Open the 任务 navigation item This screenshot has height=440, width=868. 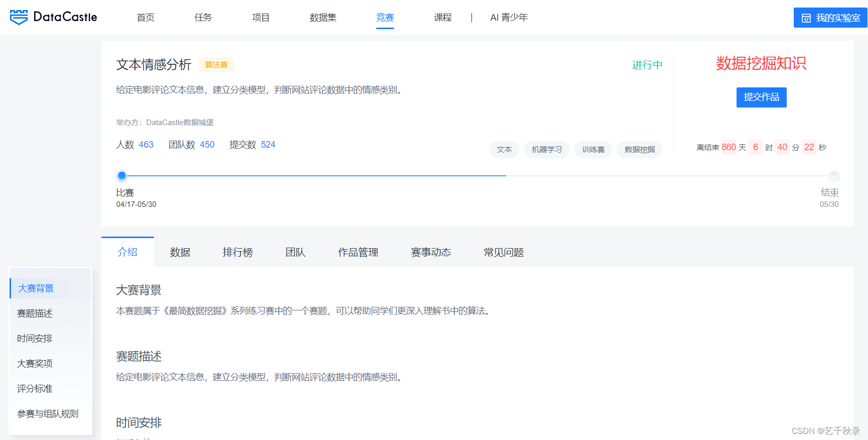pyautogui.click(x=203, y=18)
